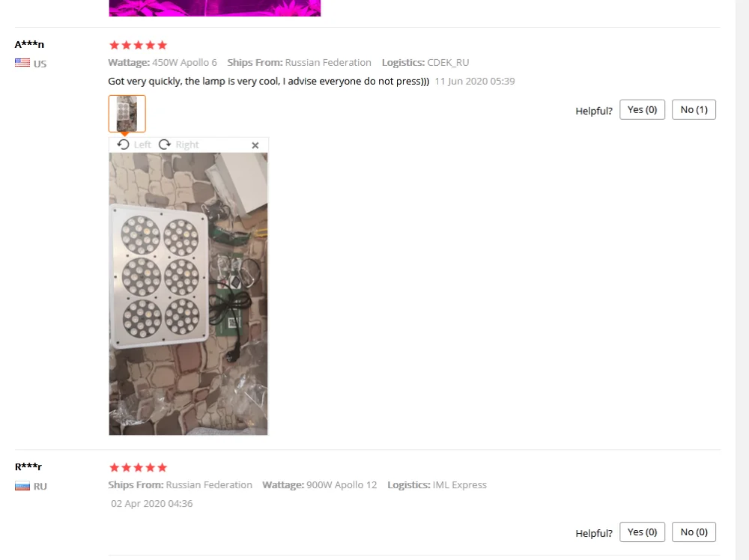Click the enlarged LED grow light photo
The image size is (749, 560).
[x=188, y=293]
